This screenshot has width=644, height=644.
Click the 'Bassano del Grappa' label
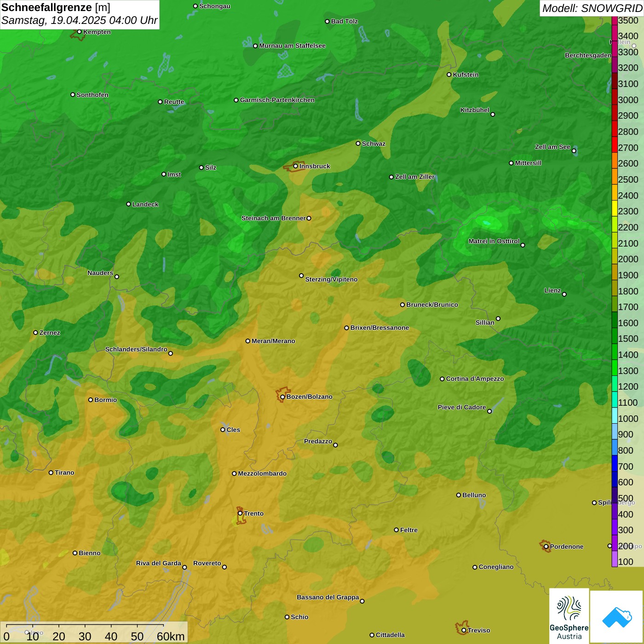click(328, 597)
